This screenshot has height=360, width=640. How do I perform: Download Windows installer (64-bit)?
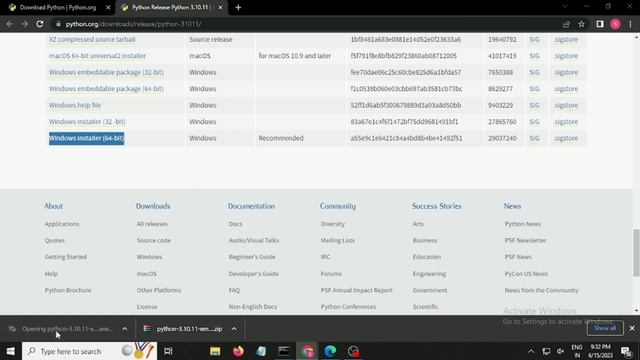point(87,138)
